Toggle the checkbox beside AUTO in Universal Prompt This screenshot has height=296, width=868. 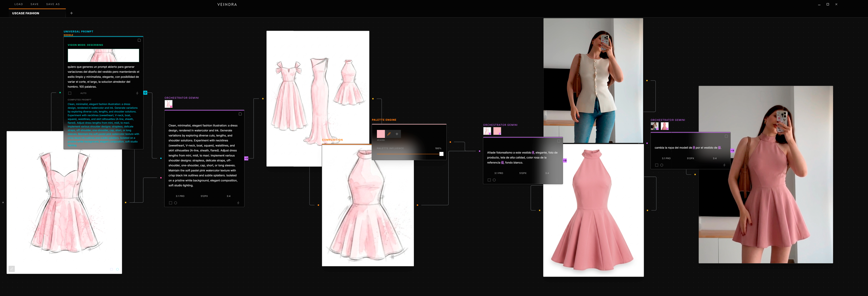click(70, 93)
